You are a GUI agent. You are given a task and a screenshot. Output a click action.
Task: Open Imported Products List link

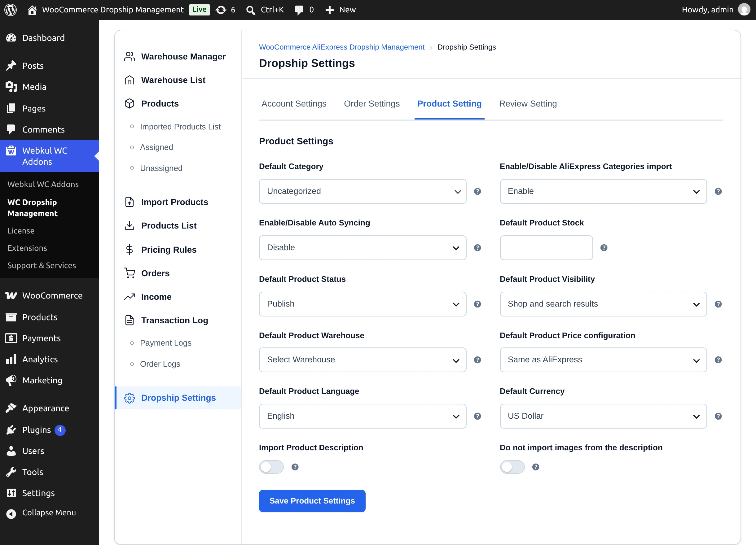point(180,127)
